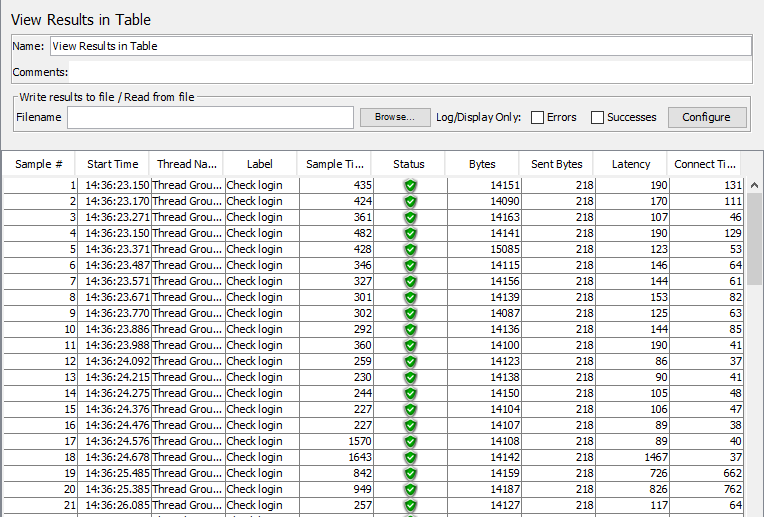Click the status shield icon for sample 13
The height and width of the screenshot is (517, 764).
pyautogui.click(x=410, y=378)
